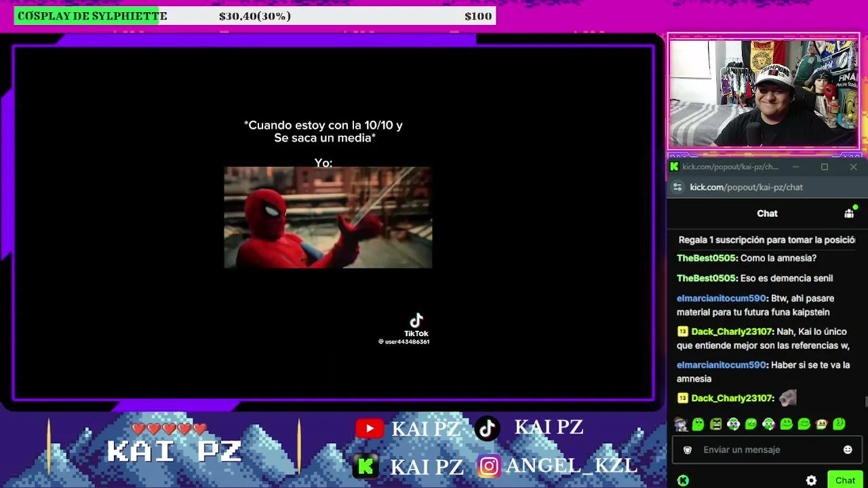Image resolution: width=868 pixels, height=488 pixels.
Task: Minimize the Kick chat popout window
Action: 795,167
